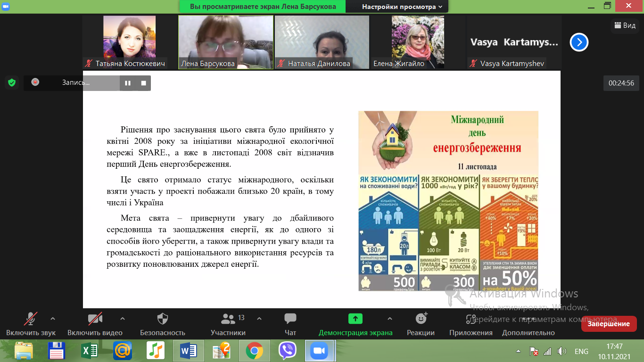Select Елена Жигайло video thumbnail
Viewport: 644px width, 362px height.
(418, 42)
